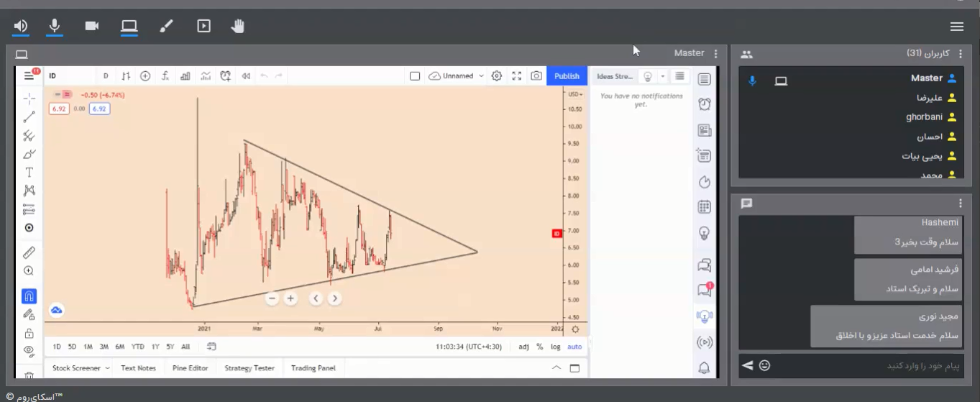
Task: Click the chart snapshot camera icon
Action: (536, 76)
